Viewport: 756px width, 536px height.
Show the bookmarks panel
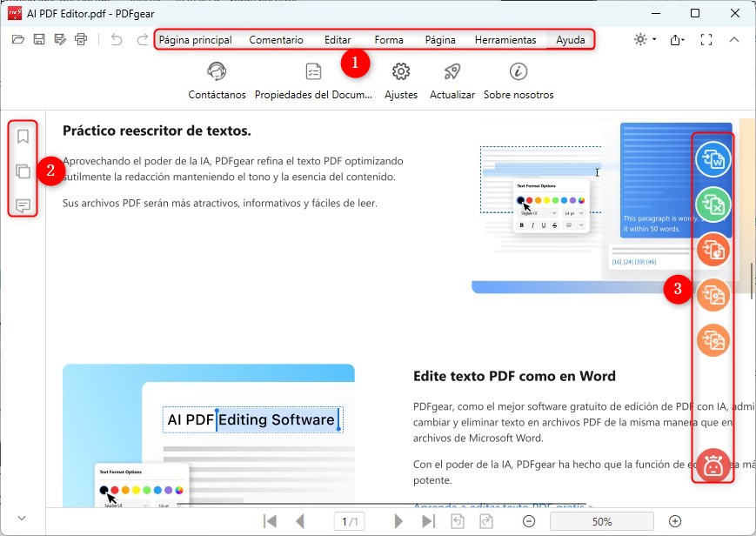[x=23, y=137]
